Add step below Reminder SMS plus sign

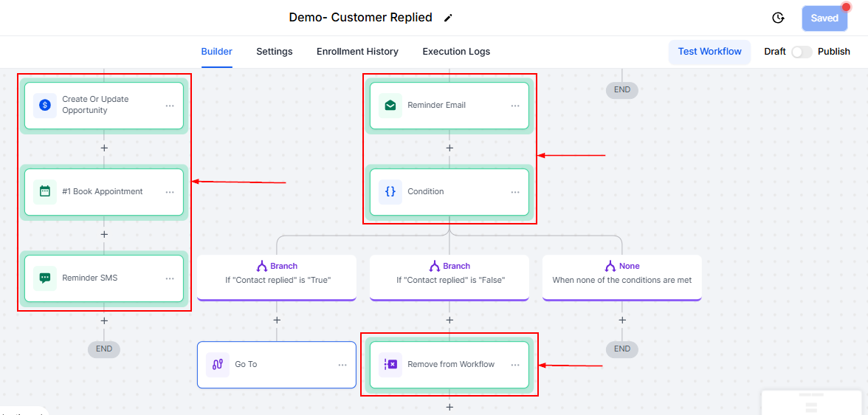(x=104, y=320)
